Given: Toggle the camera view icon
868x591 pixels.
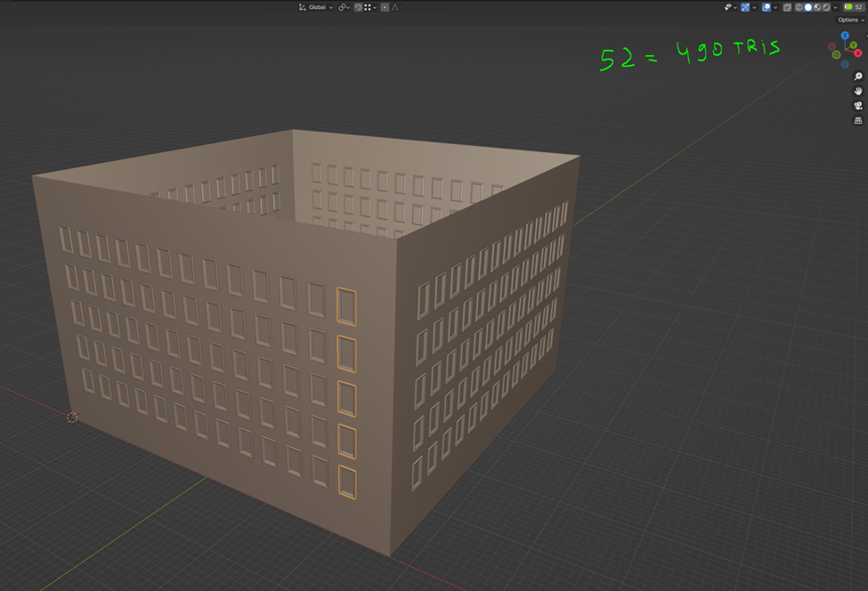Looking at the screenshot, I should click(x=858, y=106).
